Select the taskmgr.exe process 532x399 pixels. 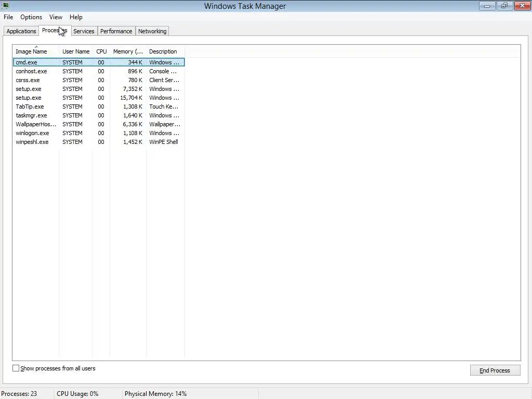[99, 115]
